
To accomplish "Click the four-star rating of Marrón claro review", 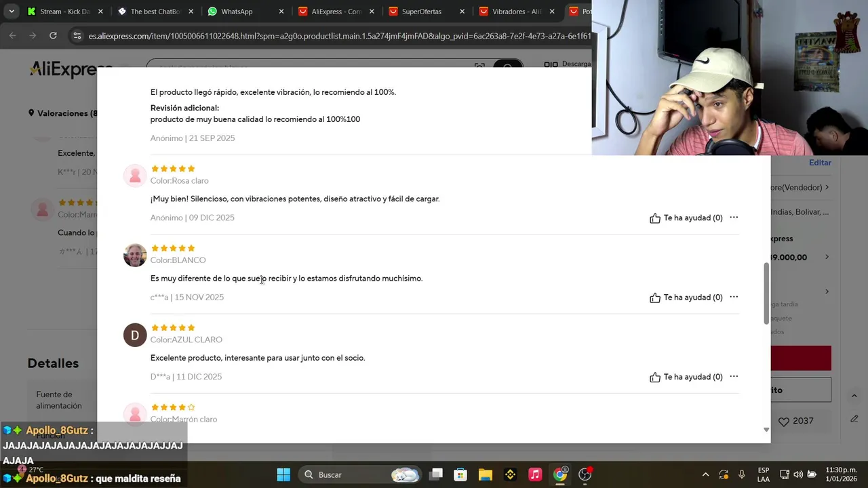I will (x=173, y=407).
